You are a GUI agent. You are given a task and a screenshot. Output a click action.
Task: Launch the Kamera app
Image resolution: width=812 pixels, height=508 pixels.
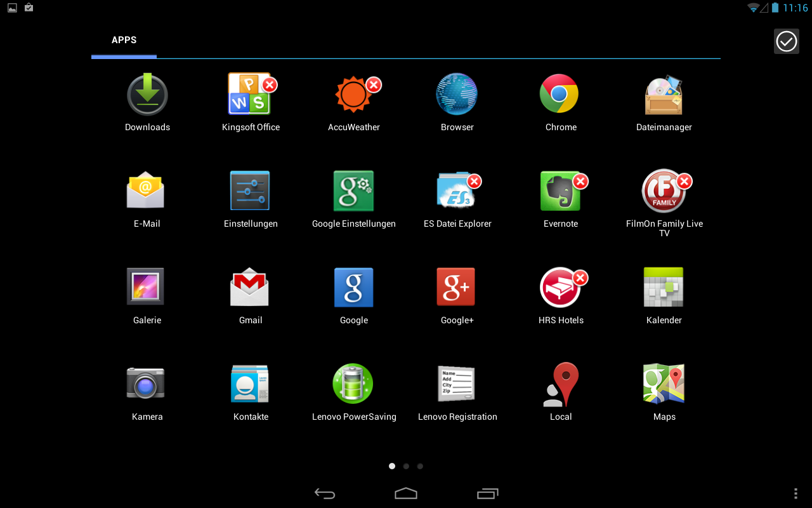coord(146,383)
